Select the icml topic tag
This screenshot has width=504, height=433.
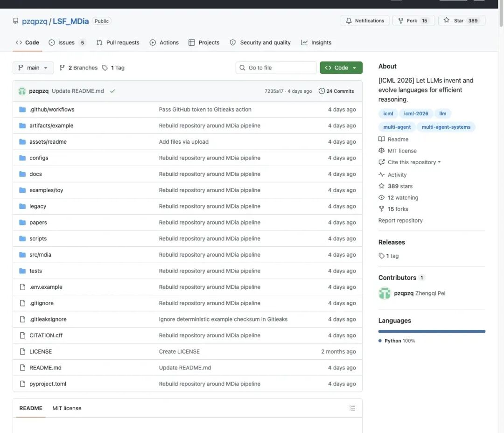point(388,113)
